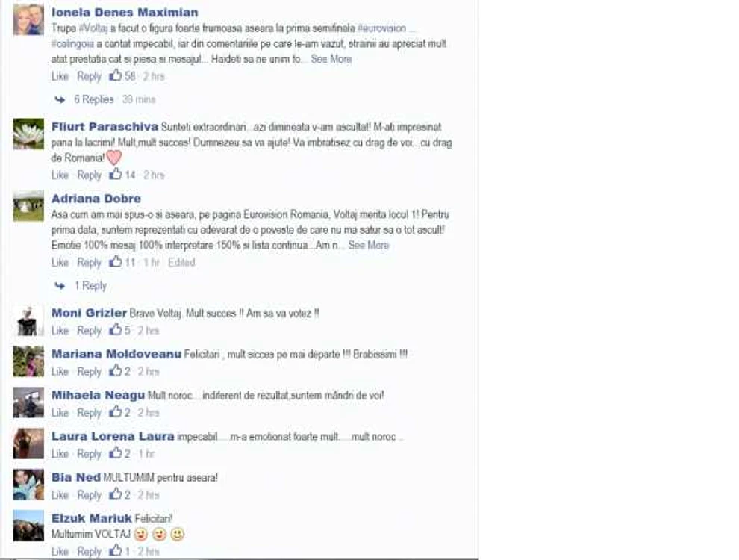The width and height of the screenshot is (739, 560).
Task: Click thumbs-up icon on Moni Grizler's comment
Action: [116, 329]
